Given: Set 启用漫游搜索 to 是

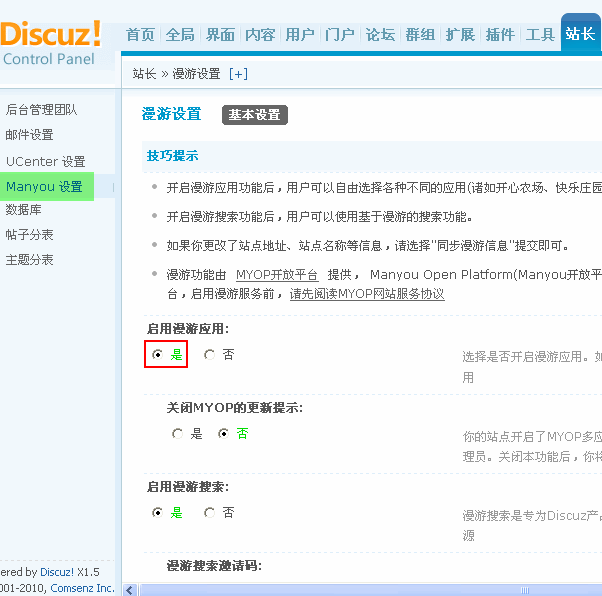Looking at the screenshot, I should 157,512.
